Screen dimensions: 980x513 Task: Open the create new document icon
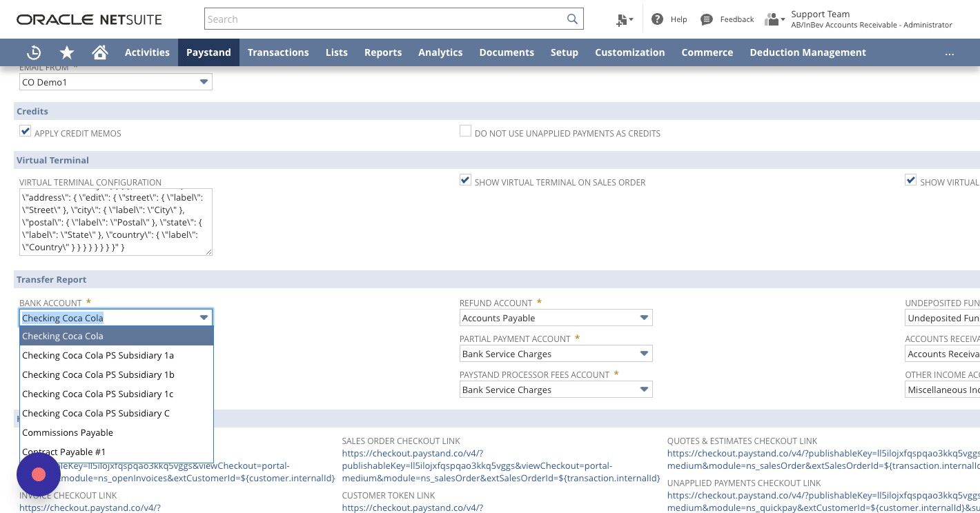(x=624, y=20)
